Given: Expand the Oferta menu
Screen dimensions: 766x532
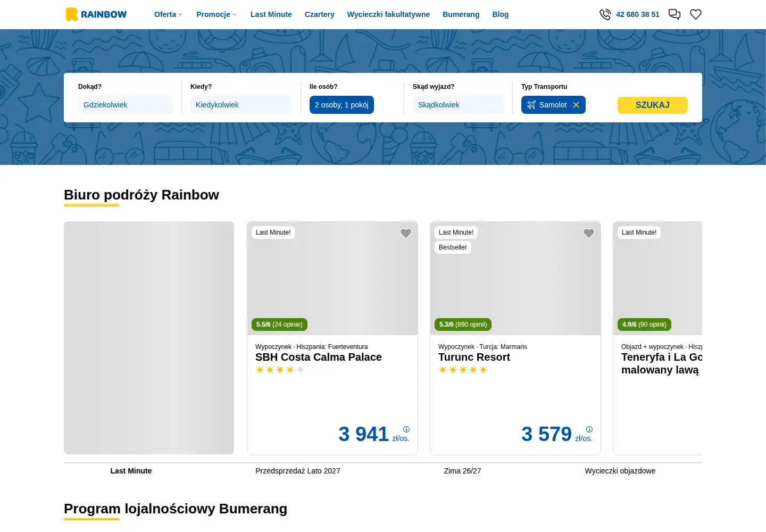Looking at the screenshot, I should click(168, 14).
